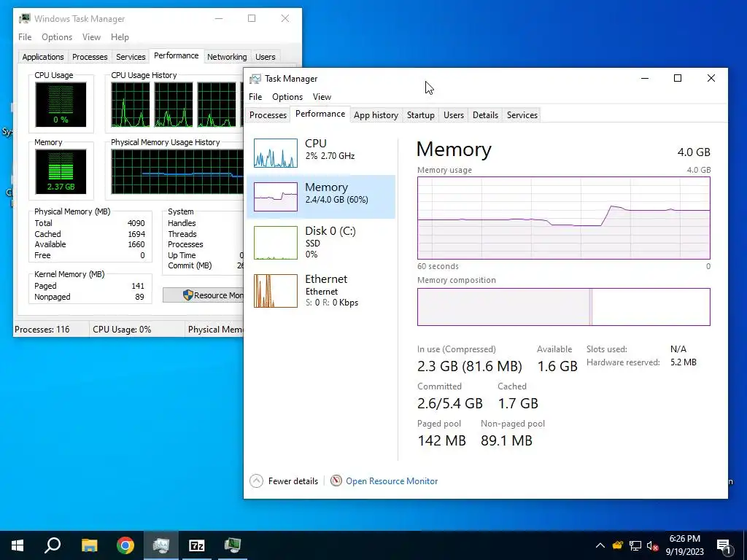Select the Ethernet graph thumbnail in sidebar
The image size is (747, 560).
tap(275, 291)
